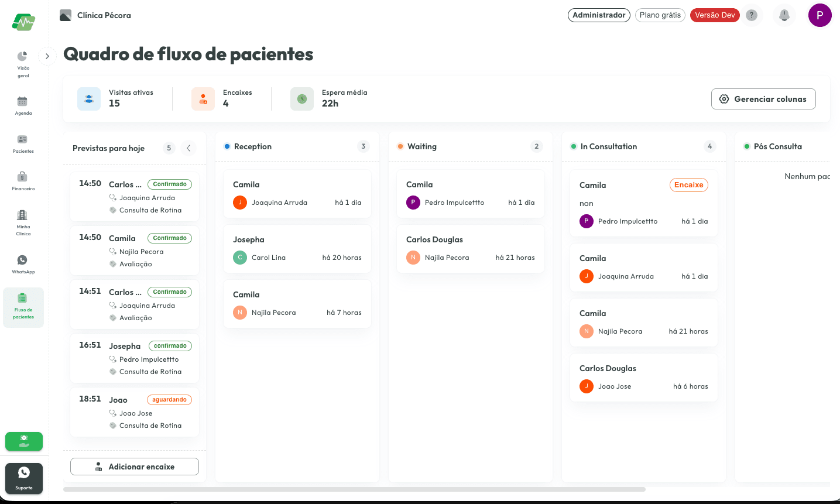Open WhatsApp in sidebar
This screenshot has width=840, height=504.
[23, 264]
